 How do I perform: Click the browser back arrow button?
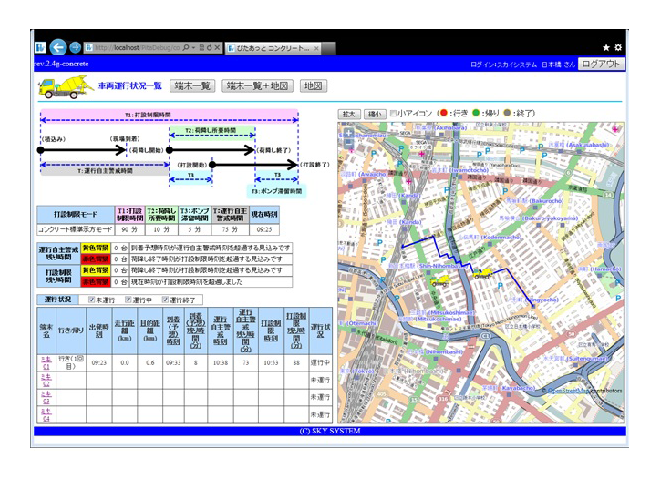pyautogui.click(x=58, y=47)
